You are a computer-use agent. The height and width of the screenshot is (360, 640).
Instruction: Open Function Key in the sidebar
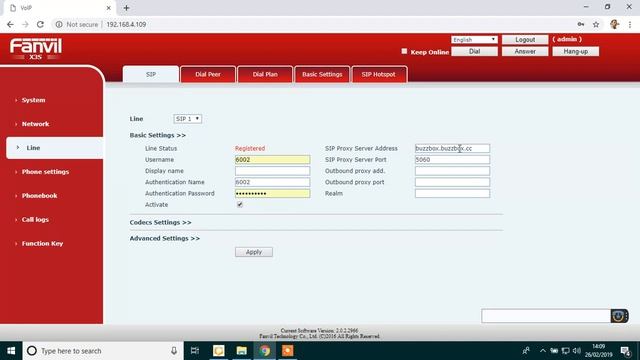[42, 244]
